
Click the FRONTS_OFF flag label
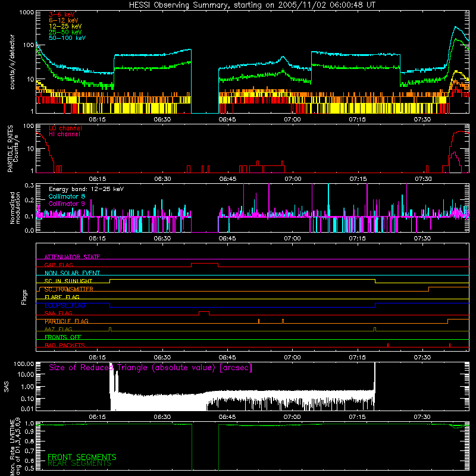tap(63, 337)
